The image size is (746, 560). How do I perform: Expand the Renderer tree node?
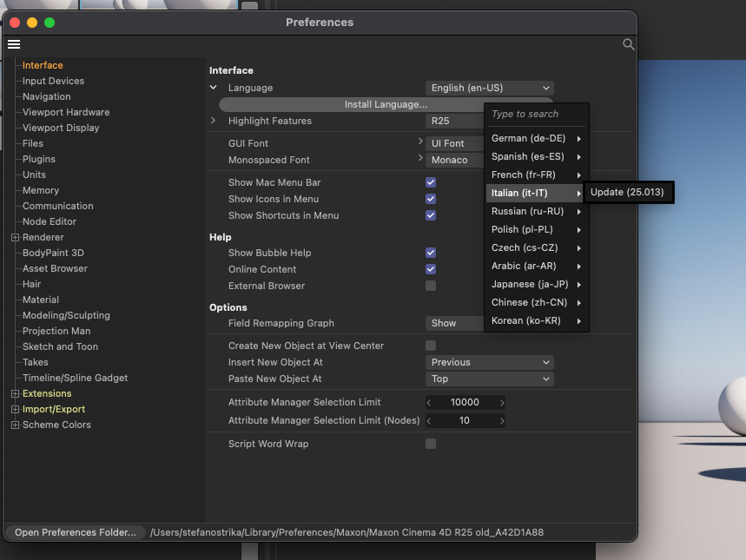coord(16,237)
